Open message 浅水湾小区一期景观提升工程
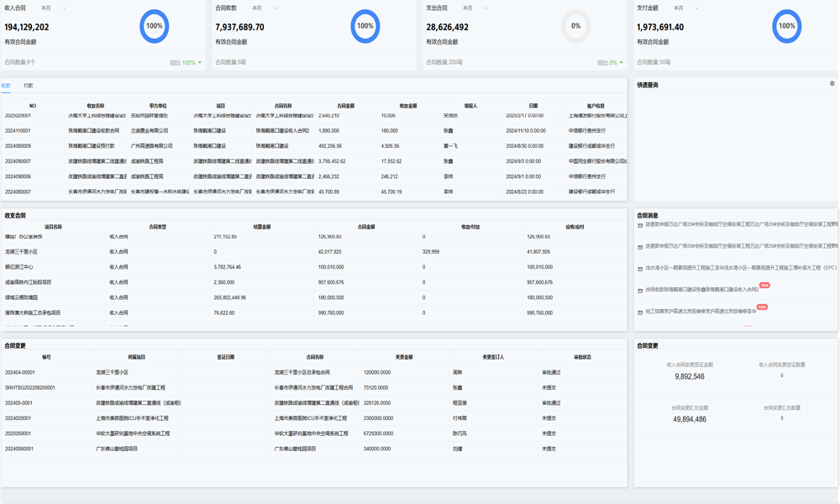The width and height of the screenshot is (840, 504). click(x=741, y=268)
